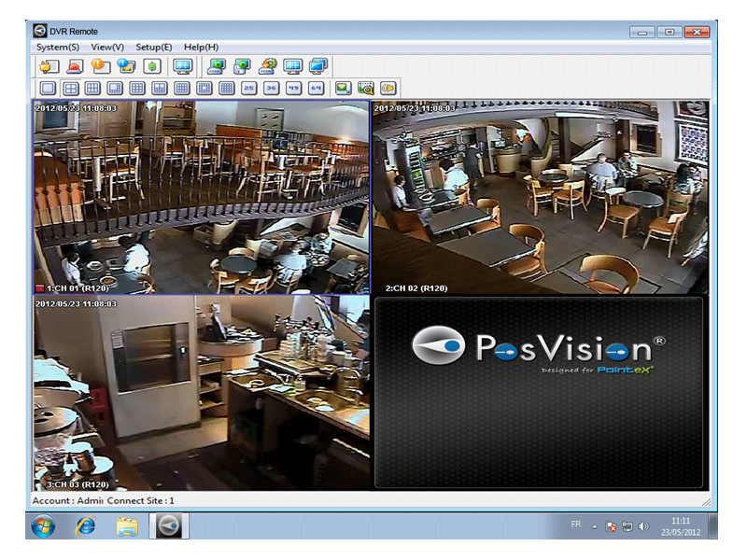Select the 36 channel split layout
The height and width of the screenshot is (560, 747).
coord(271,88)
